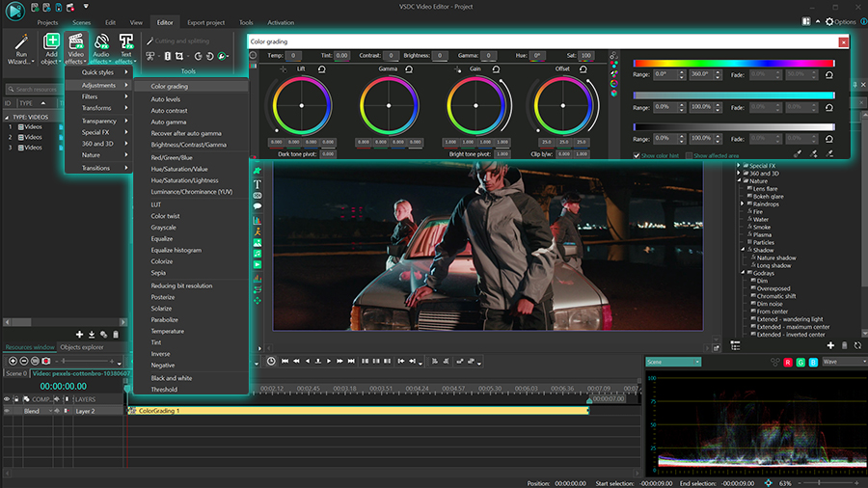Select the crop tool icon in Tools
The height and width of the screenshot is (488, 868).
pos(178,56)
